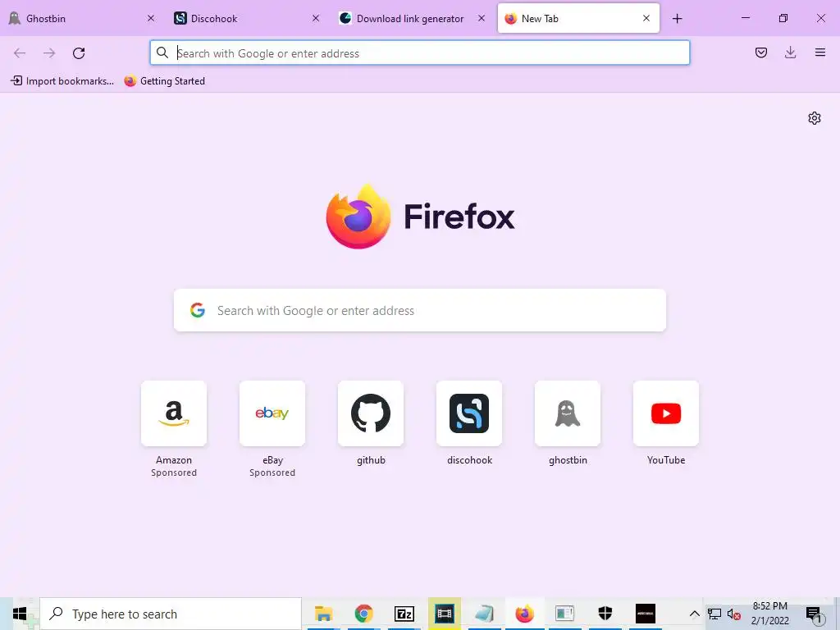Close the New Tab tab
This screenshot has width=840, height=630.
click(x=646, y=18)
